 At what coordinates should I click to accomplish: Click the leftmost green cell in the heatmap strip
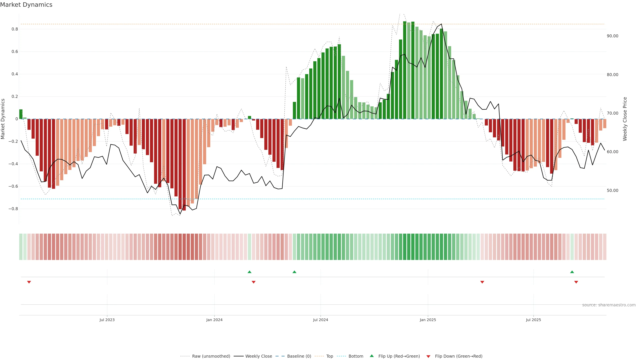point(21,247)
